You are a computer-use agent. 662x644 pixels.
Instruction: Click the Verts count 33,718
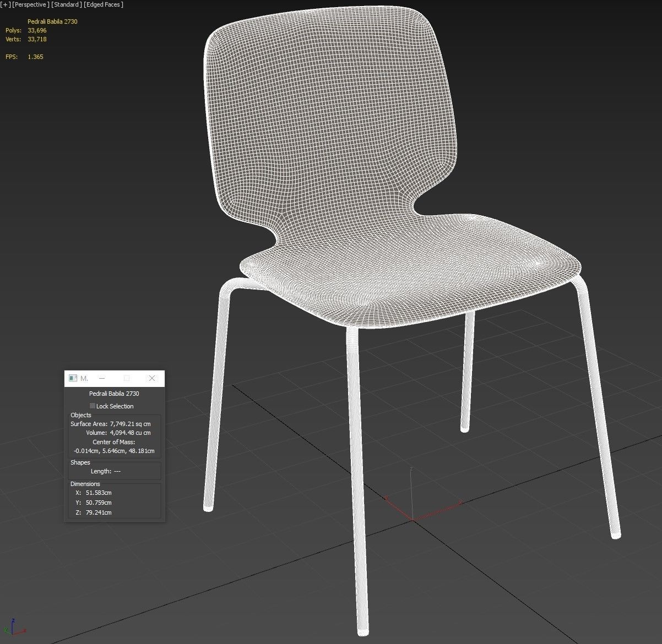point(37,39)
